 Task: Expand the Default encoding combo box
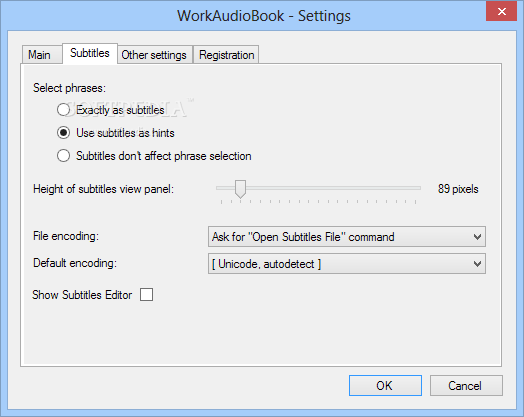tap(347, 264)
